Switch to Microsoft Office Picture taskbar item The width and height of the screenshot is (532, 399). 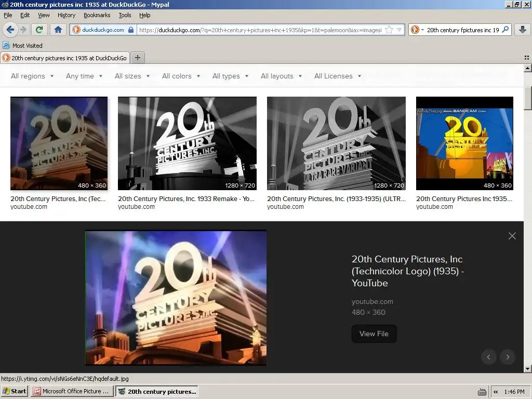72,391
